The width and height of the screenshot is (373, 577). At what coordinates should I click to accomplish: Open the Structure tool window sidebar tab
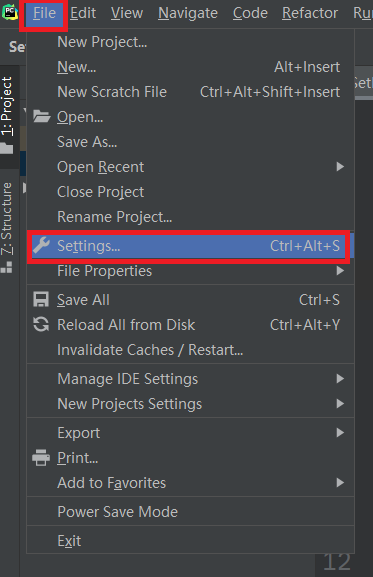tap(7, 227)
